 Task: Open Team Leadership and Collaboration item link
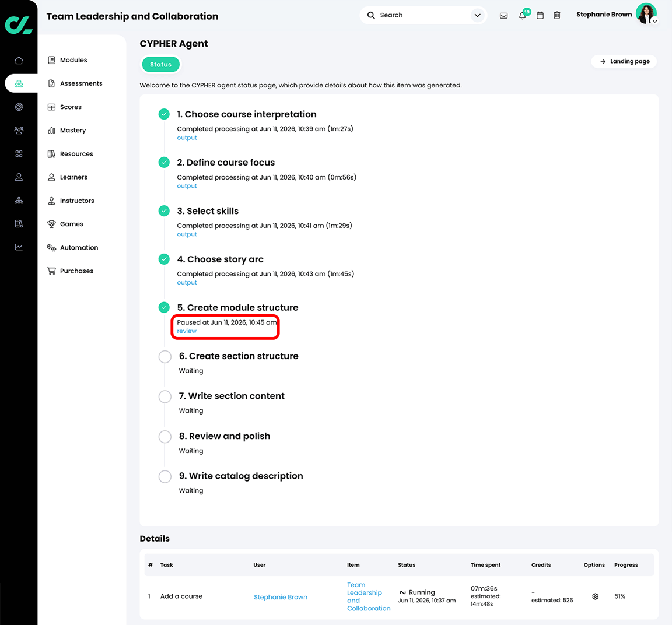(369, 596)
